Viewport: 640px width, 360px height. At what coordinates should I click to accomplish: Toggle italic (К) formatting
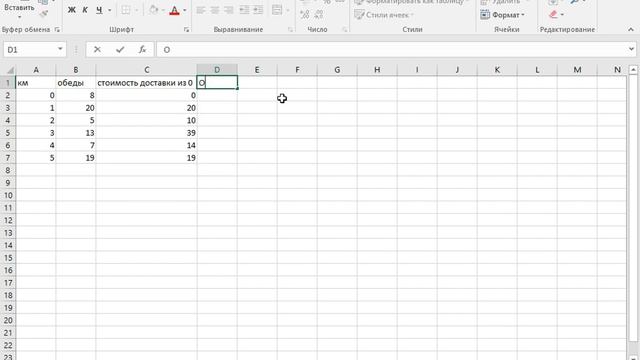85,10
